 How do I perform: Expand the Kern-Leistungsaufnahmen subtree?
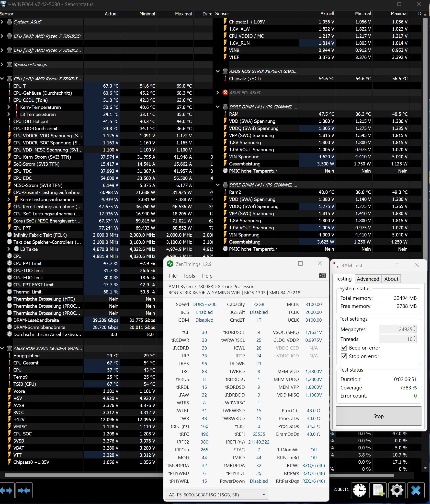click(x=9, y=199)
